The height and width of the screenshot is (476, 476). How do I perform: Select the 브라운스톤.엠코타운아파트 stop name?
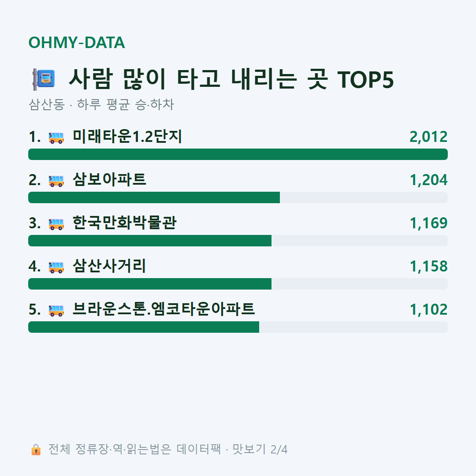point(164,309)
